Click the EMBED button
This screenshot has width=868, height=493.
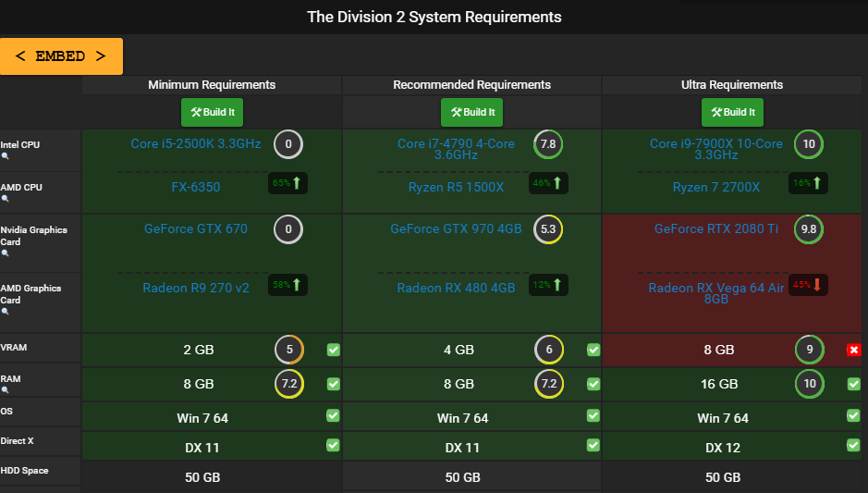point(61,55)
